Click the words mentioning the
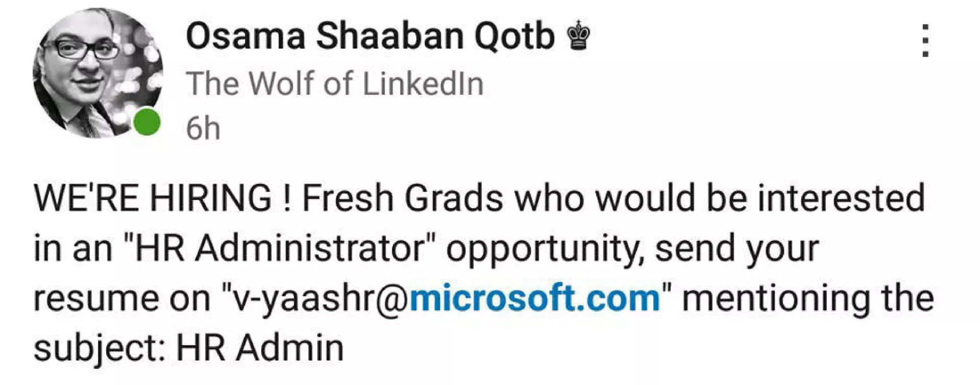The width and height of the screenshot is (980, 385). [x=808, y=298]
